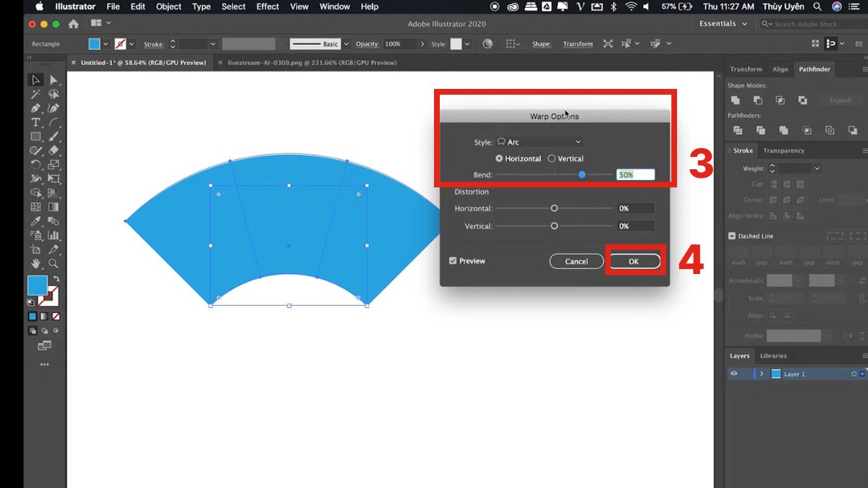
Task: Pick the Eyedropper tool
Action: point(35,221)
